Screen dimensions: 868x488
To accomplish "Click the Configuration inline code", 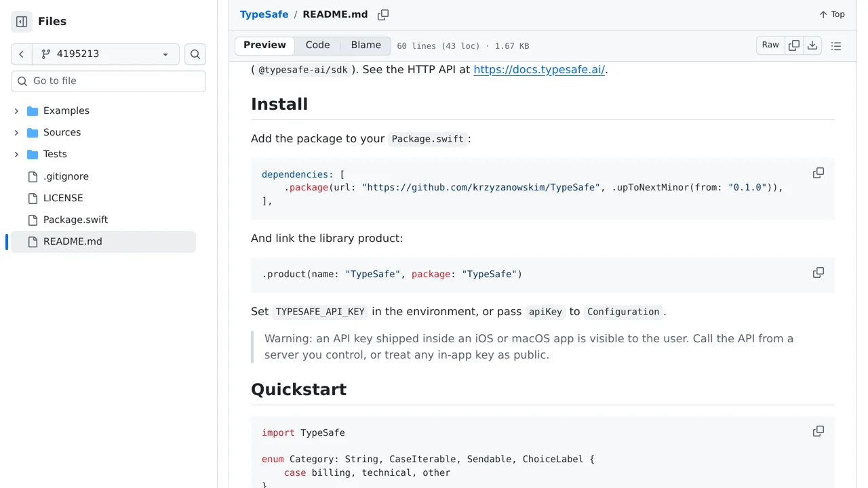I will tap(623, 312).
